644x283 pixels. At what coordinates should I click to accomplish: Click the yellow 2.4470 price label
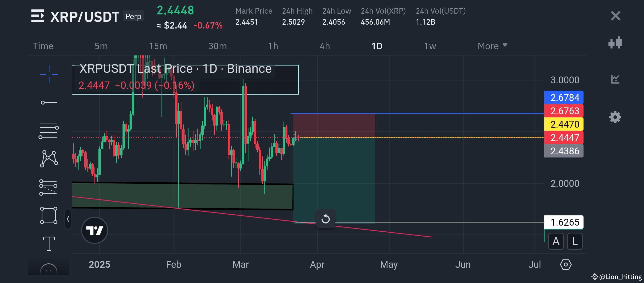point(564,124)
